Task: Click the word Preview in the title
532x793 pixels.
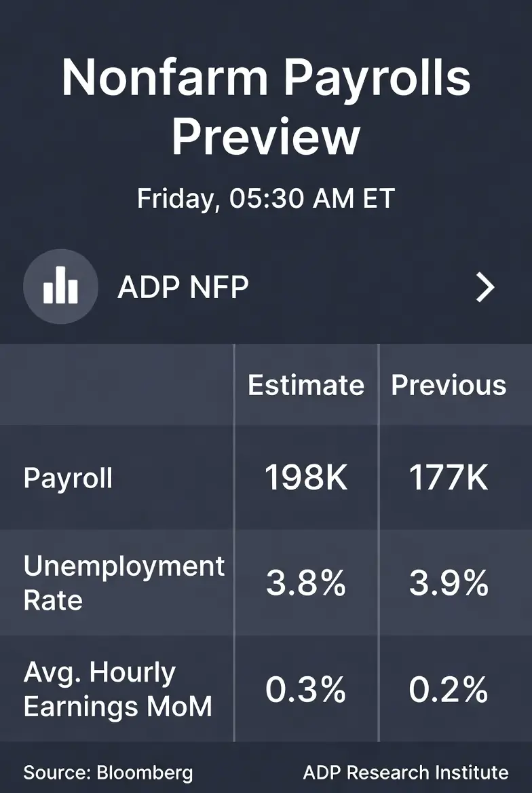Action: coord(266,136)
